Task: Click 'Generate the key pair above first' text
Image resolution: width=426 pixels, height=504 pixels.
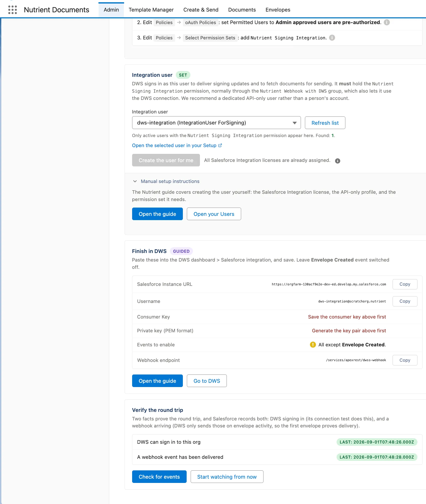Action: pyautogui.click(x=349, y=331)
